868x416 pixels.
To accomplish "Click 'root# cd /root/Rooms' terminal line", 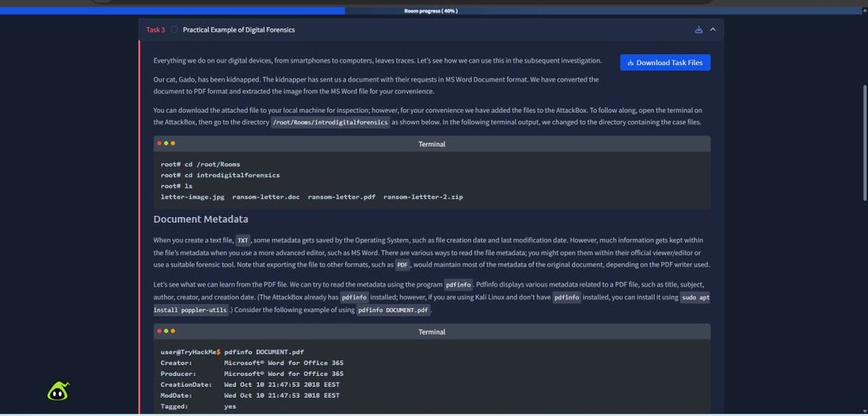I will 200,164.
